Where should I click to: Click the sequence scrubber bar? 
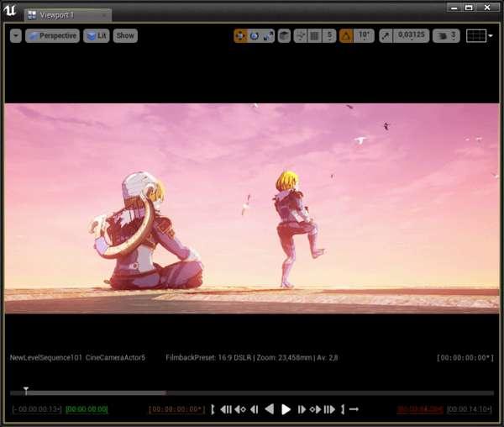[252, 393]
